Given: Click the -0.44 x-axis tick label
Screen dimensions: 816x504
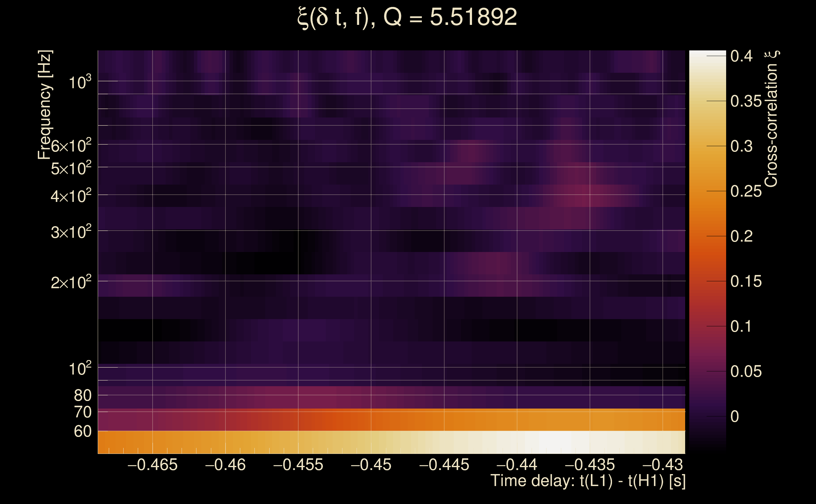Looking at the screenshot, I should (x=517, y=465).
